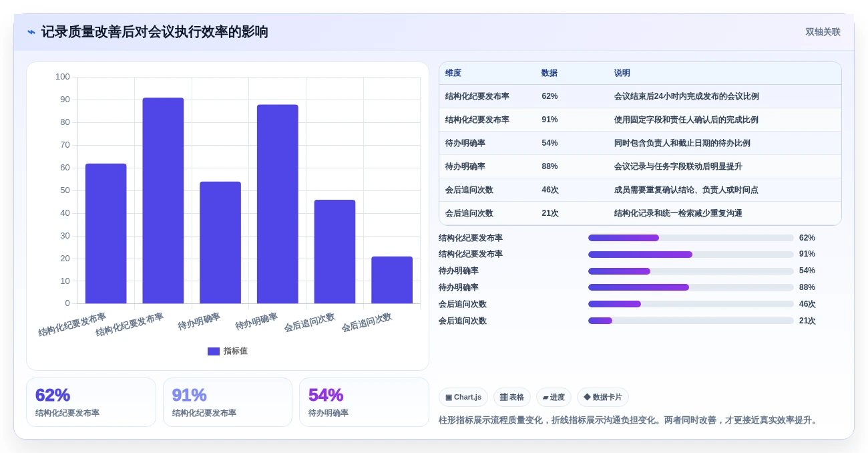868x453 pixels.
Task: Open the 91% 结构化纪要发布率 summary card
Action: [x=228, y=402]
